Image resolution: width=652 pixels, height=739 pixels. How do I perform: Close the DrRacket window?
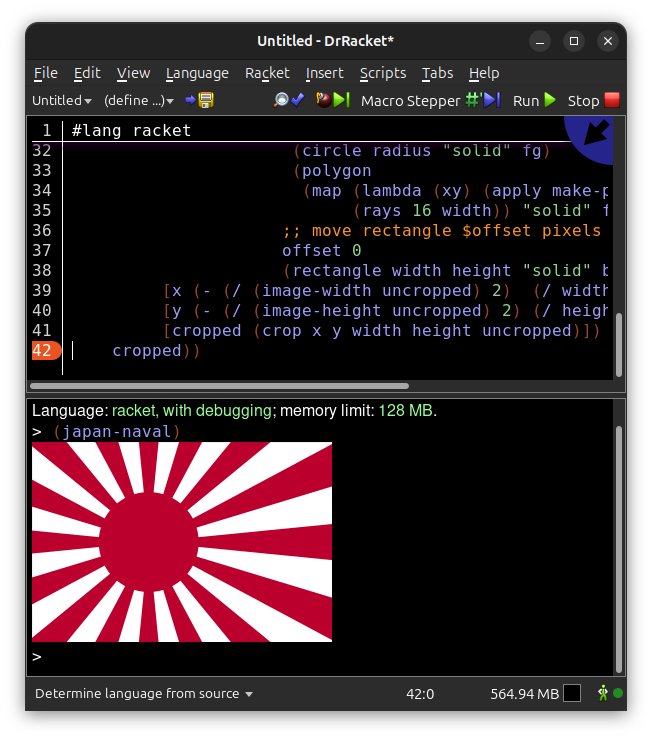click(x=608, y=41)
